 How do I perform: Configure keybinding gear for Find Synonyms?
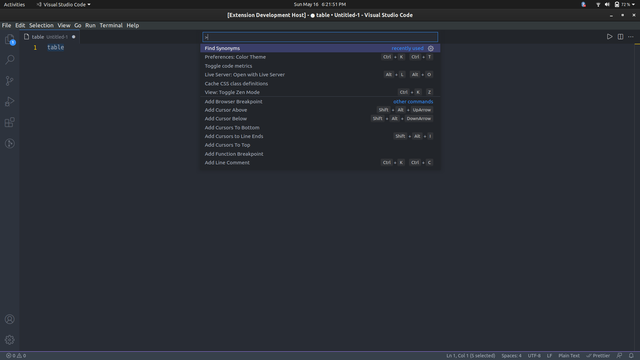431,48
